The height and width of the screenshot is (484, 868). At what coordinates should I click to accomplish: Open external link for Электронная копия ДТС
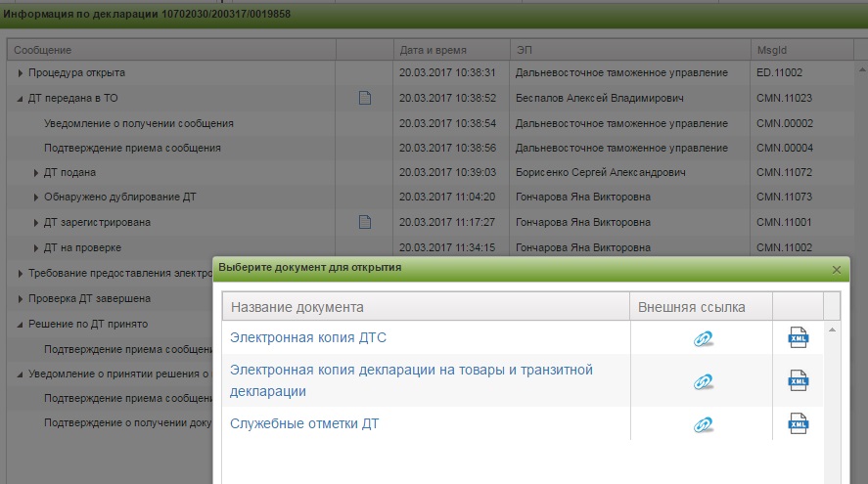point(703,338)
